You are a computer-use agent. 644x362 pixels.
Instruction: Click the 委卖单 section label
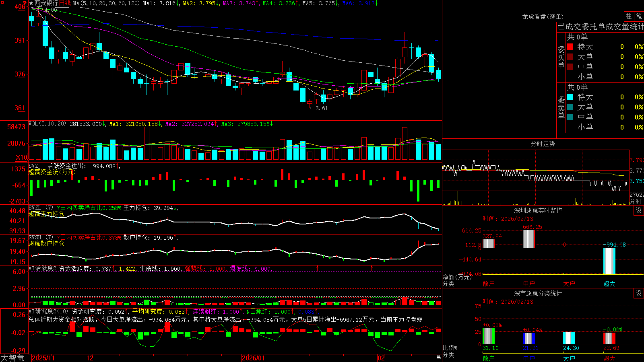(561, 107)
